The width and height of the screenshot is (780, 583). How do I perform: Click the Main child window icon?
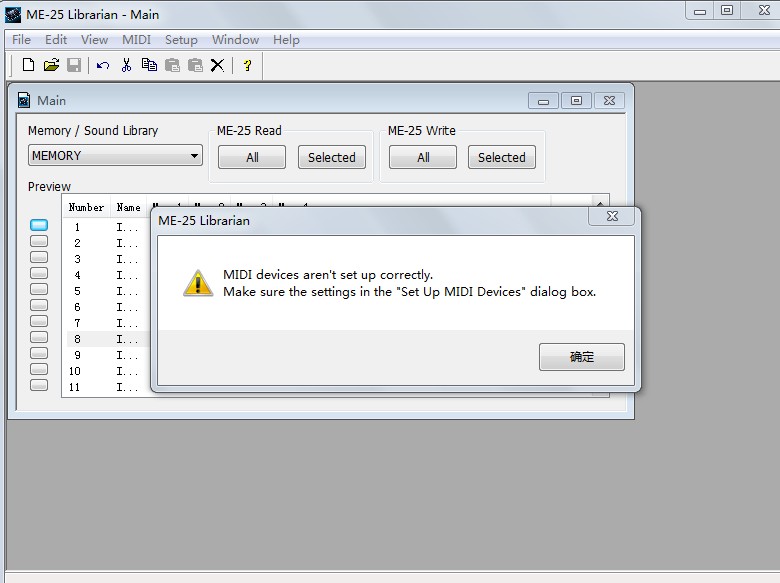pyautogui.click(x=24, y=100)
